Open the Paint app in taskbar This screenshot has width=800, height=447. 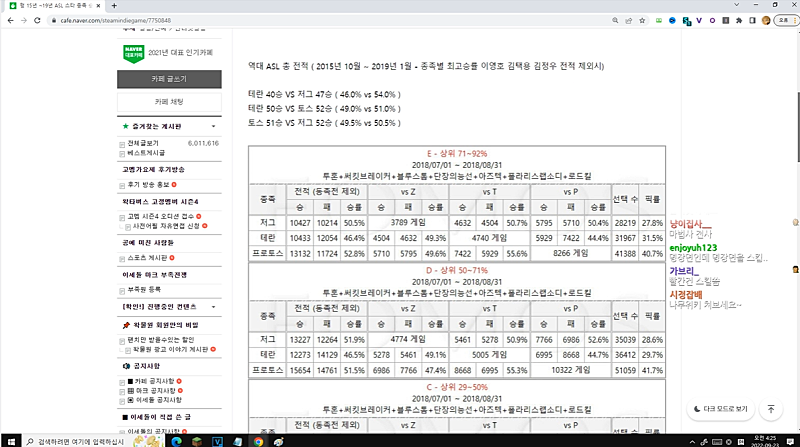pos(278,441)
